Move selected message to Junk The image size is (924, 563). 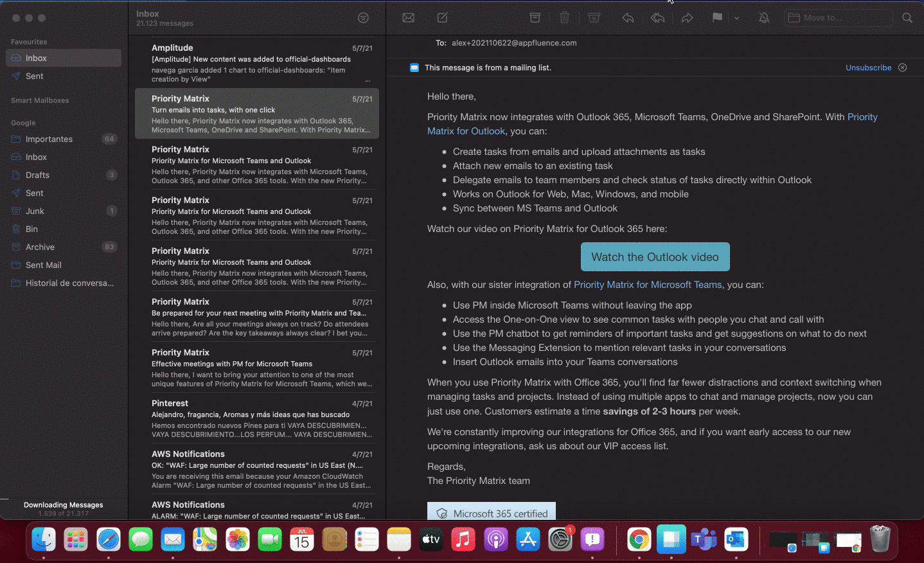(x=594, y=18)
